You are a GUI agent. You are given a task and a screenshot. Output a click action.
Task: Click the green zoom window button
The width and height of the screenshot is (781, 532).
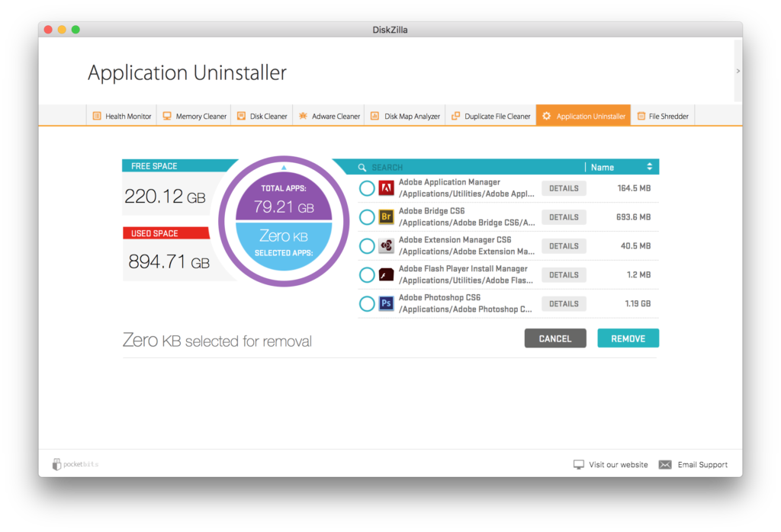click(76, 30)
